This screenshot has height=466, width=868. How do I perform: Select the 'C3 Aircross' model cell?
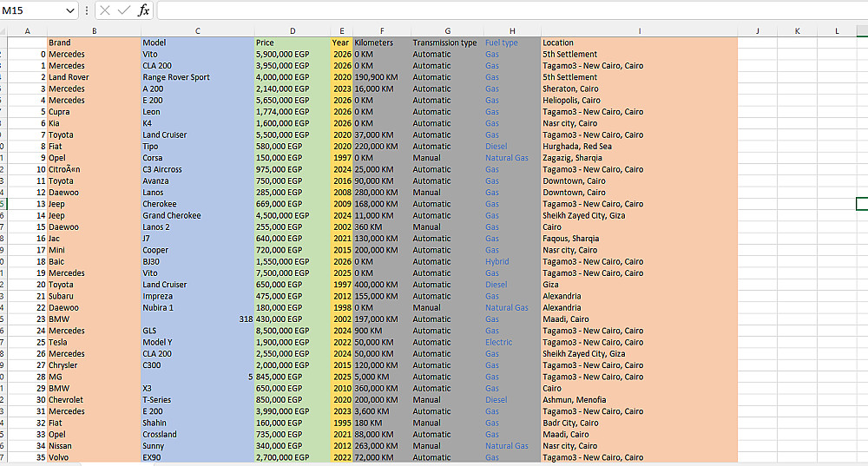coord(198,169)
